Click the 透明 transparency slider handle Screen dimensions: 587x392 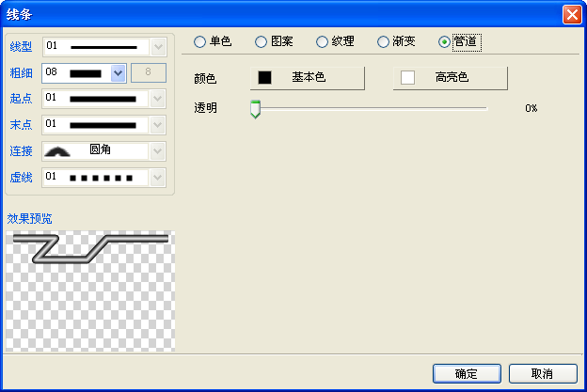[255, 109]
